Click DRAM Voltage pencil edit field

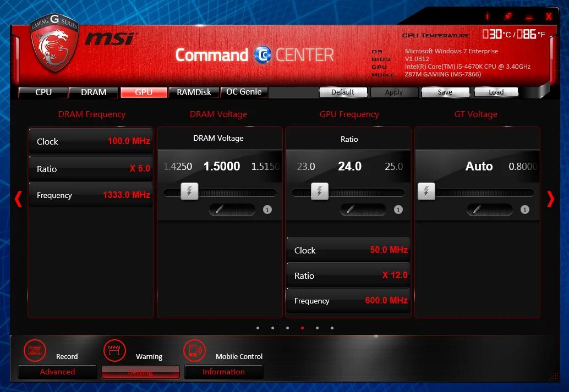point(232,209)
